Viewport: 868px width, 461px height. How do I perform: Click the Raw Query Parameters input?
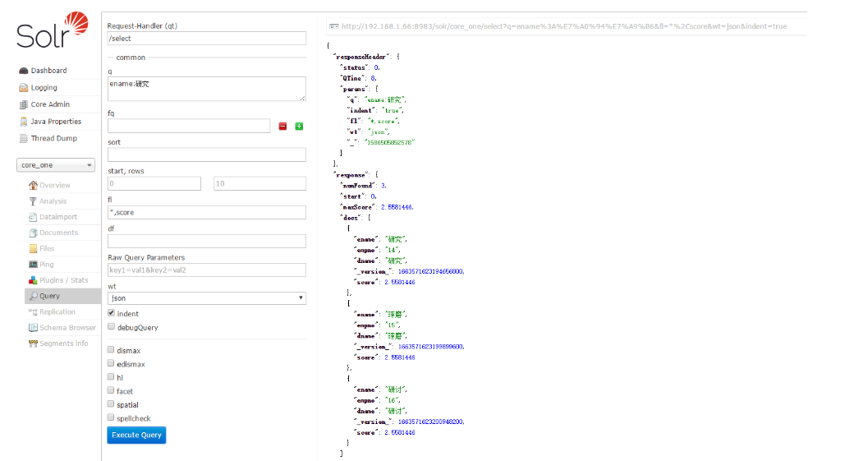[x=206, y=270]
